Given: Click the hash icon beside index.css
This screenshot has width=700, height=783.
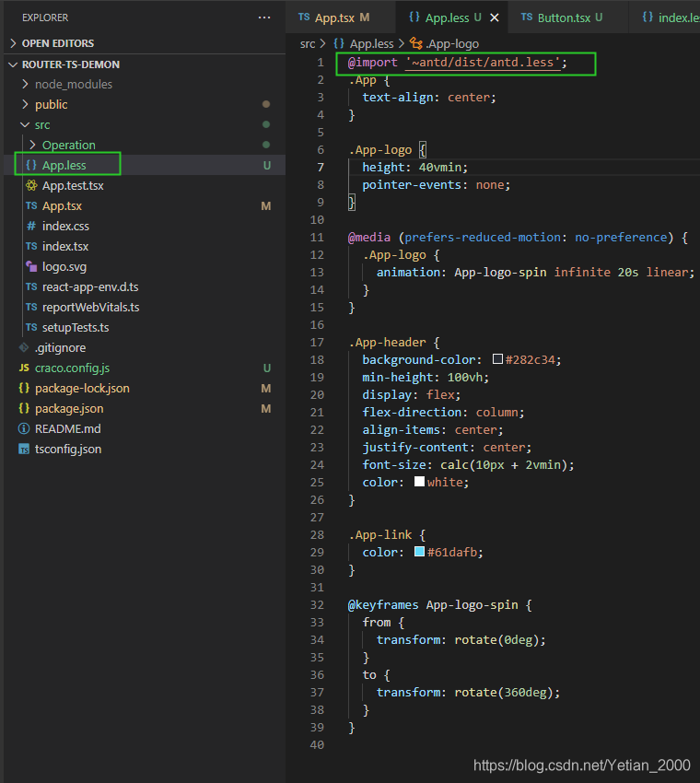Looking at the screenshot, I should [31, 227].
